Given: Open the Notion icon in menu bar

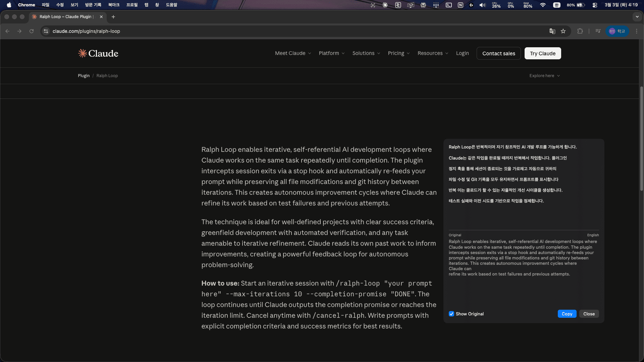Looking at the screenshot, I should point(460,5).
